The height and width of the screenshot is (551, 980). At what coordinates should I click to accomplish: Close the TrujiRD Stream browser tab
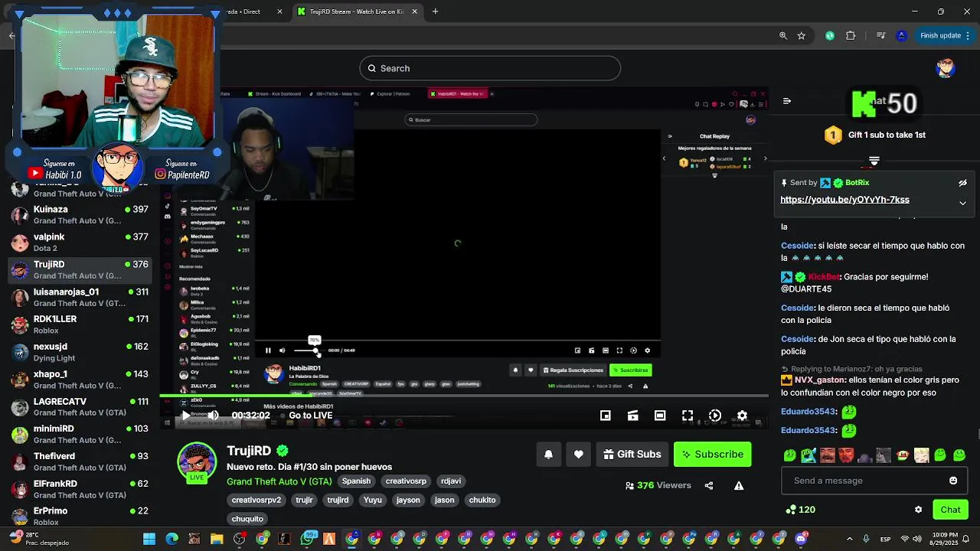click(414, 11)
